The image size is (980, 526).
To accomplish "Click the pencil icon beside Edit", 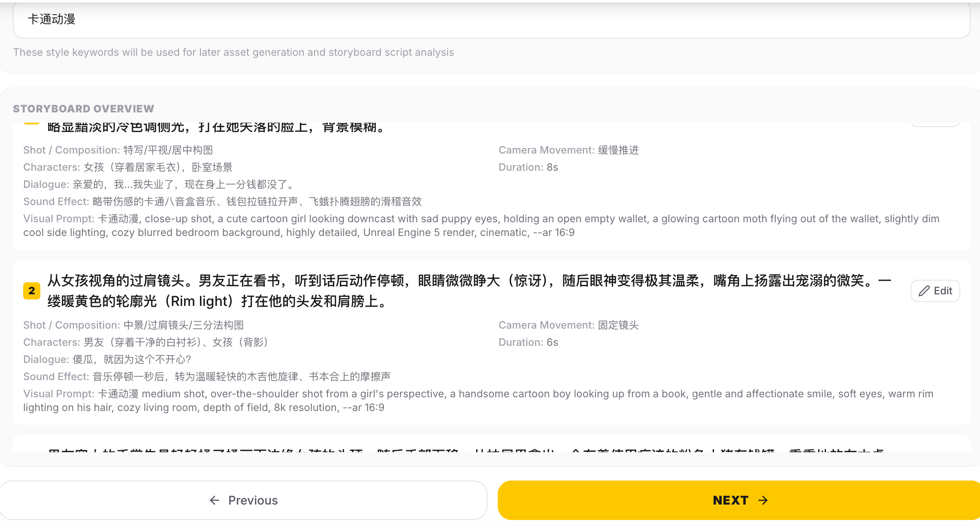I will click(924, 291).
